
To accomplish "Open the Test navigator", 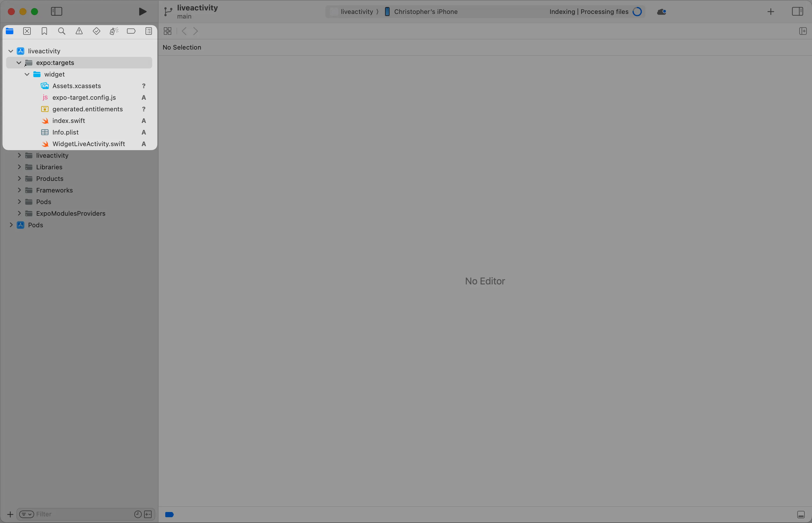I will (97, 31).
